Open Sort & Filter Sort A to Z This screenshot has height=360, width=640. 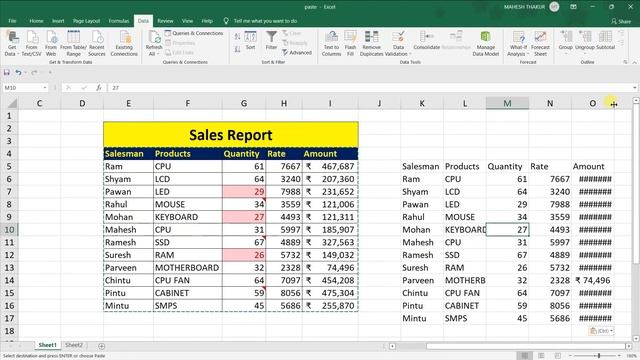click(x=237, y=37)
